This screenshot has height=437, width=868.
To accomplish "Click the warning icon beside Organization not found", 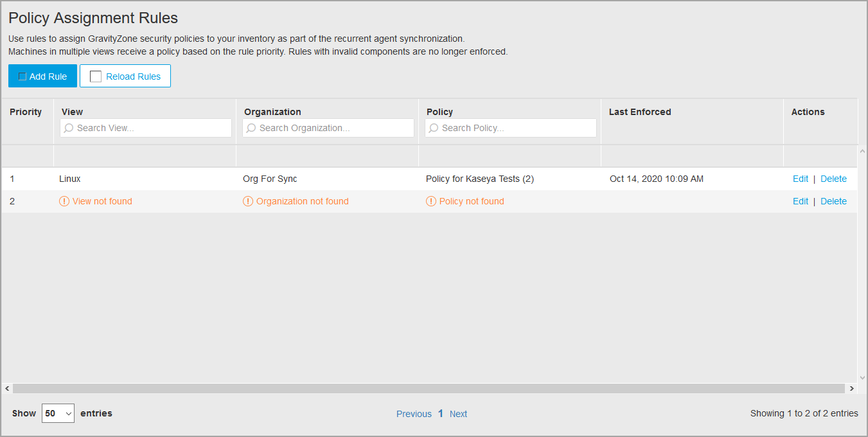I will click(x=248, y=201).
